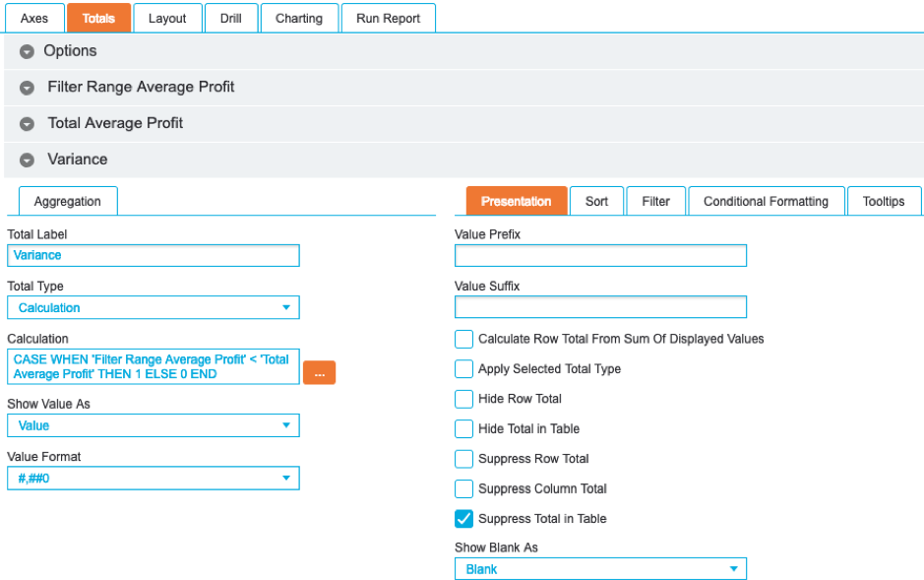
Task: Tick Calculate Row Total From Sum checkbox
Action: pyautogui.click(x=463, y=339)
